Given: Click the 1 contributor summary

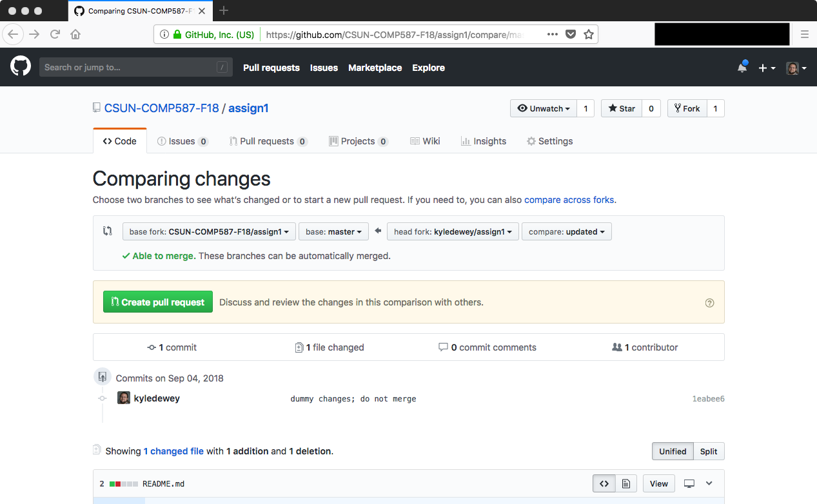Looking at the screenshot, I should 645,347.
